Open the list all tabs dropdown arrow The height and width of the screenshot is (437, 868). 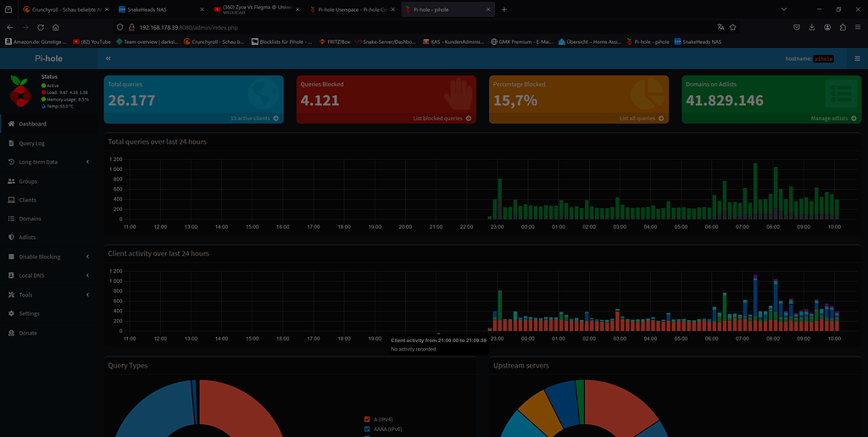(x=784, y=9)
